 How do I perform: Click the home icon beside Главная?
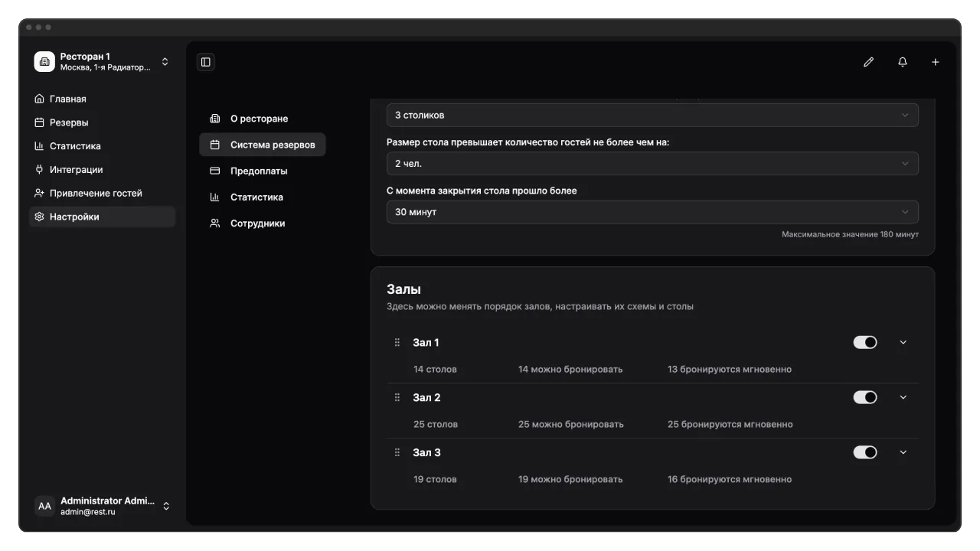(x=40, y=99)
